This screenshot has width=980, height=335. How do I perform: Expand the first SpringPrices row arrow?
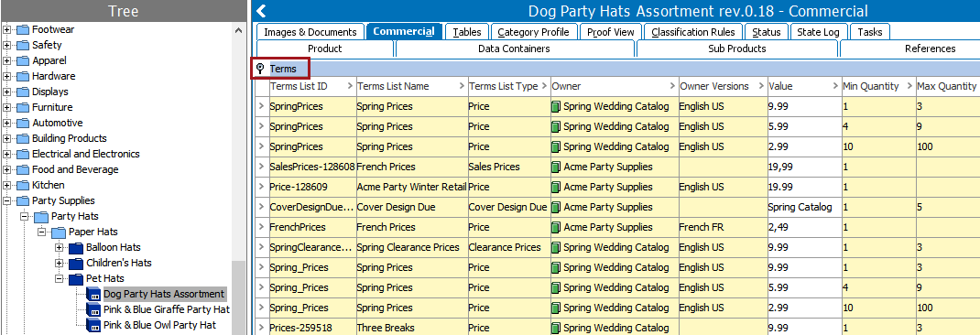click(262, 106)
